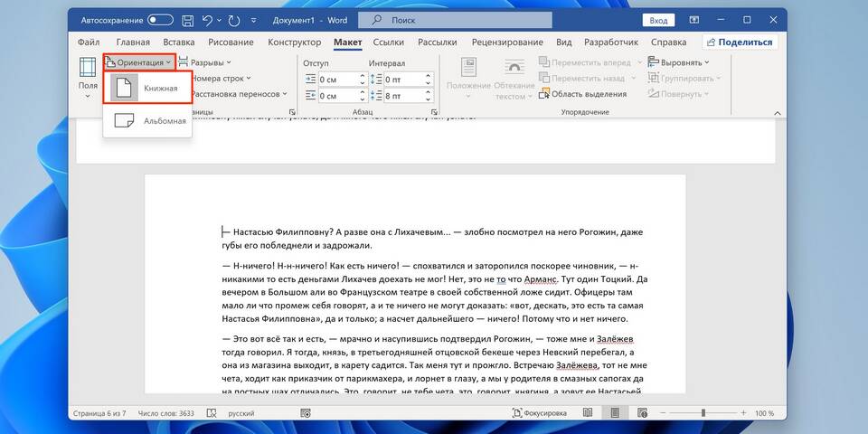868x434 pixels.
Task: Open Расстановка переносов hyphenation dropdown
Action: [x=237, y=94]
